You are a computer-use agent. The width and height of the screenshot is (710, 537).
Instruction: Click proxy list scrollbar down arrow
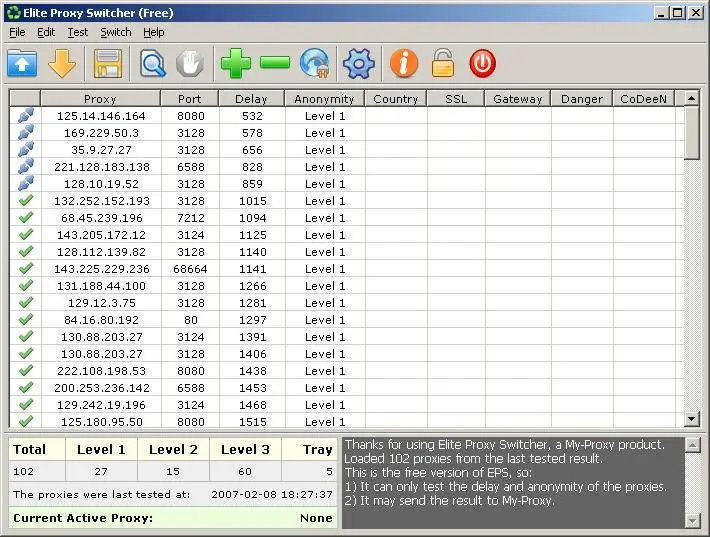pyautogui.click(x=692, y=419)
